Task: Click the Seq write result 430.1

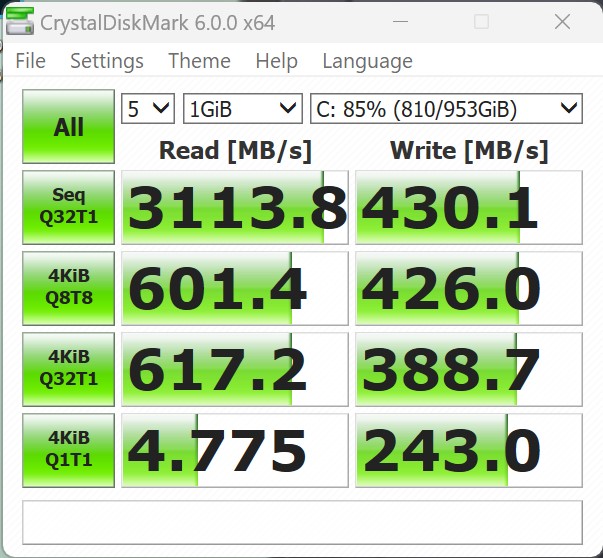Action: tap(468, 207)
